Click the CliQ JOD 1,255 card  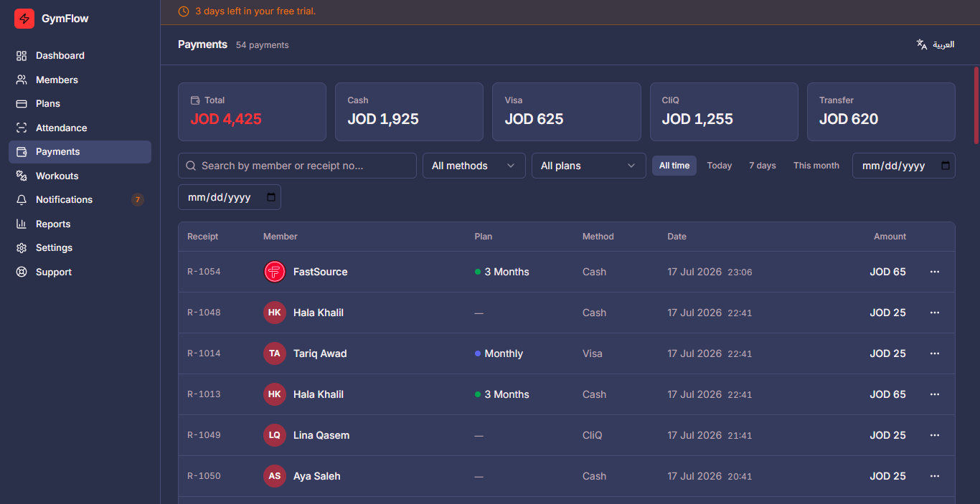click(724, 112)
